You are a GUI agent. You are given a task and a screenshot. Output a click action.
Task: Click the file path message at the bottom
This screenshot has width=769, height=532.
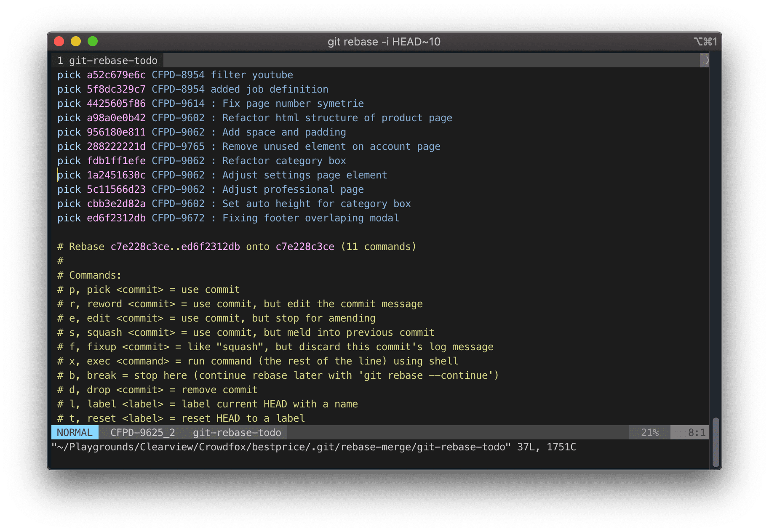(314, 447)
